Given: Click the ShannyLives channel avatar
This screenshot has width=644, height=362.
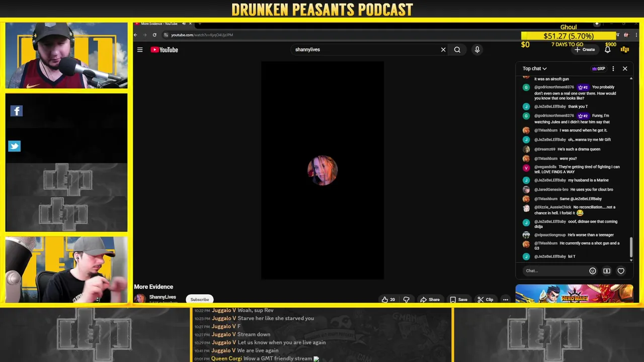Looking at the screenshot, I should (140, 299).
